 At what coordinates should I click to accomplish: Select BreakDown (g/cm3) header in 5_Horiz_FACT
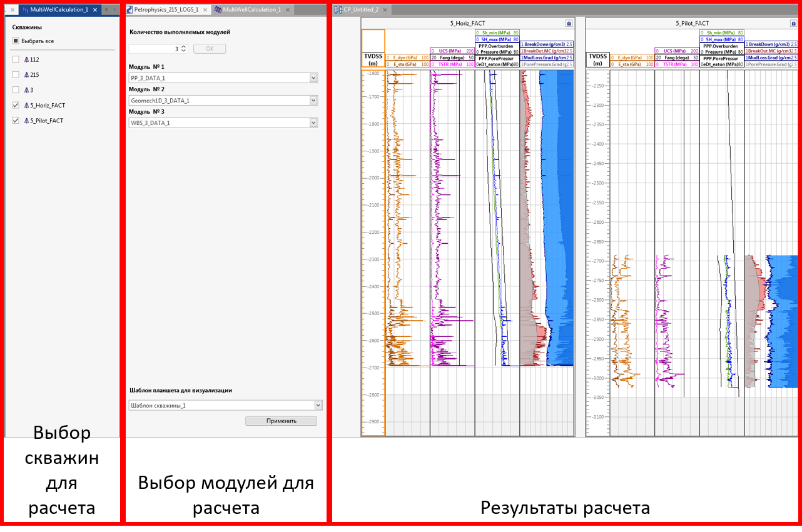coord(547,44)
